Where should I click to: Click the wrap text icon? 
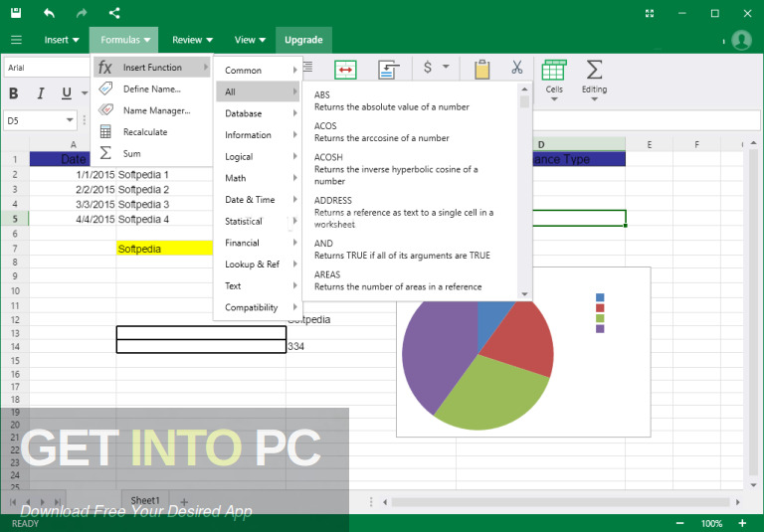[389, 70]
